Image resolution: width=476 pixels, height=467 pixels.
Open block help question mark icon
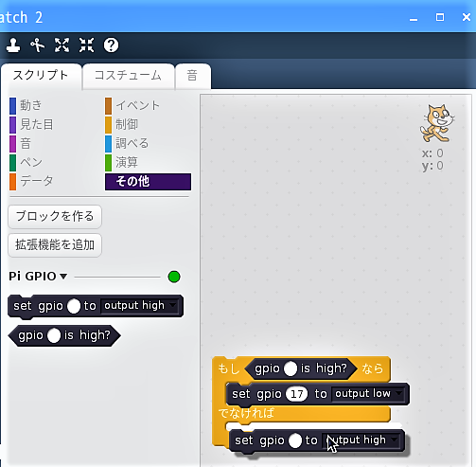[x=111, y=45]
